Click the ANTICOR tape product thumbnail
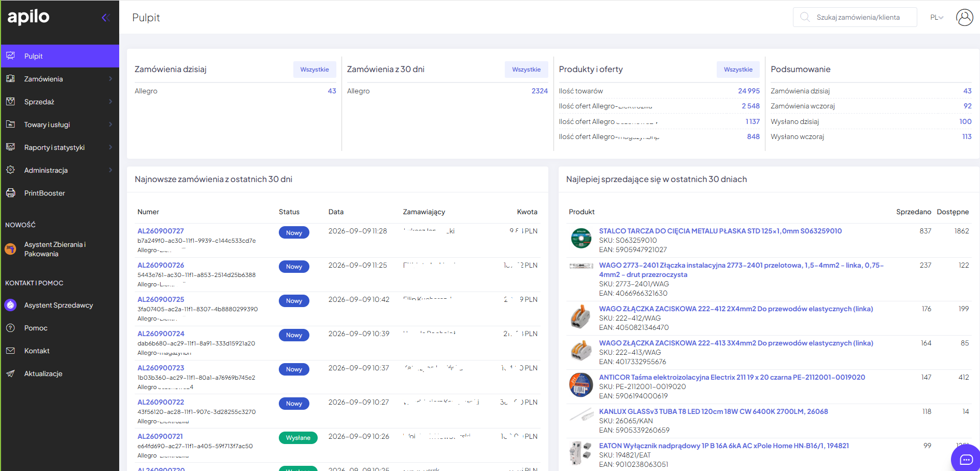980x471 pixels. click(x=581, y=385)
